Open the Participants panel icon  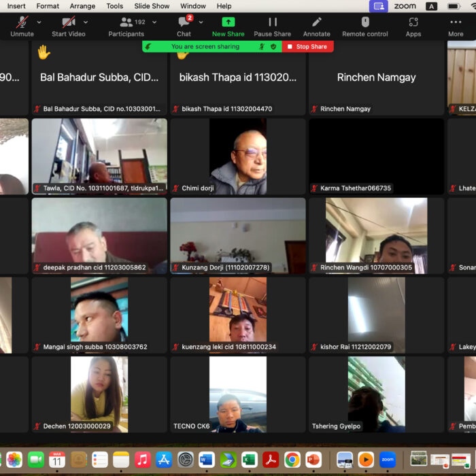(x=126, y=22)
